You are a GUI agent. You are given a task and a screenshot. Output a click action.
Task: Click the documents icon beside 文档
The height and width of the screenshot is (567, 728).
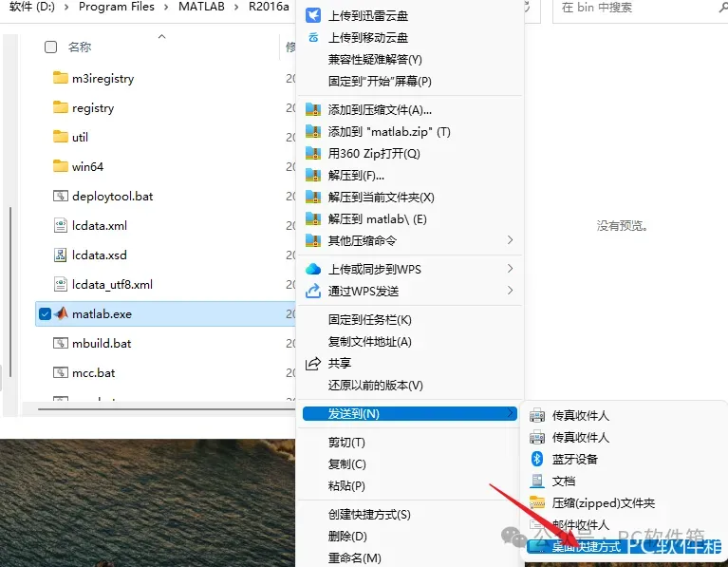537,481
